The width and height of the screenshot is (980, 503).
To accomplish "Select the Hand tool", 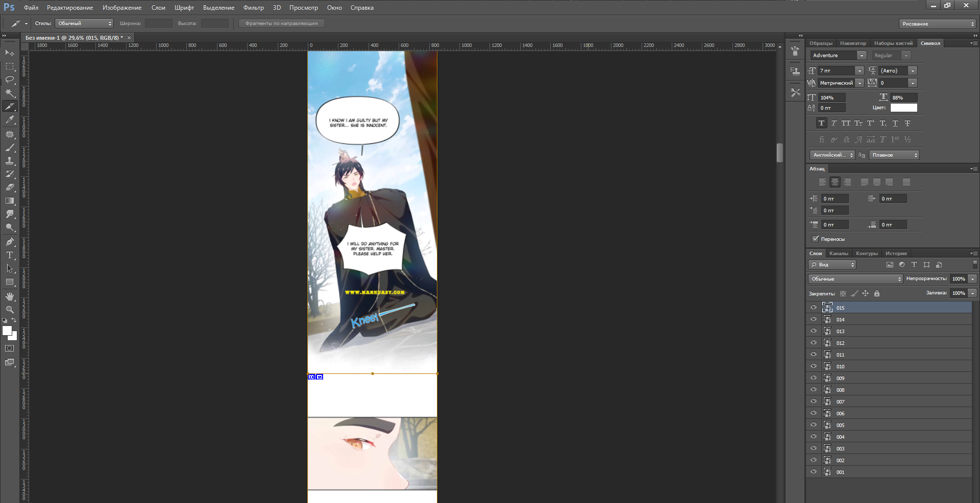I will 10,296.
